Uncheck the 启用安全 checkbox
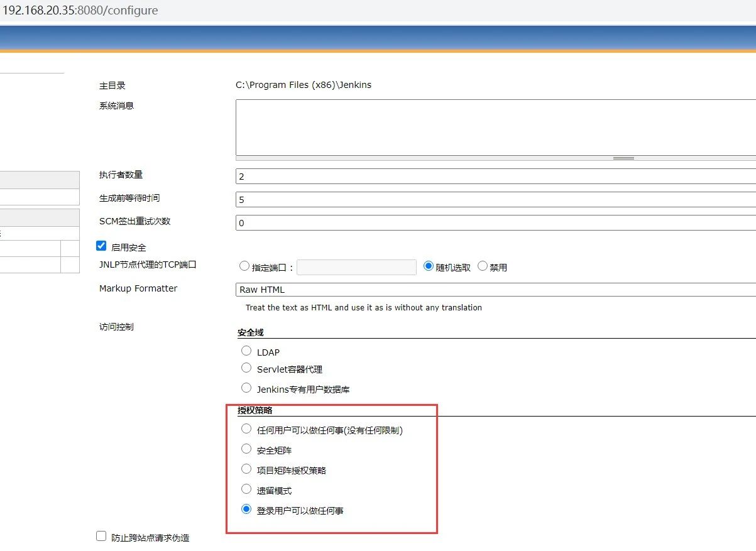This screenshot has width=756, height=551. pos(101,246)
